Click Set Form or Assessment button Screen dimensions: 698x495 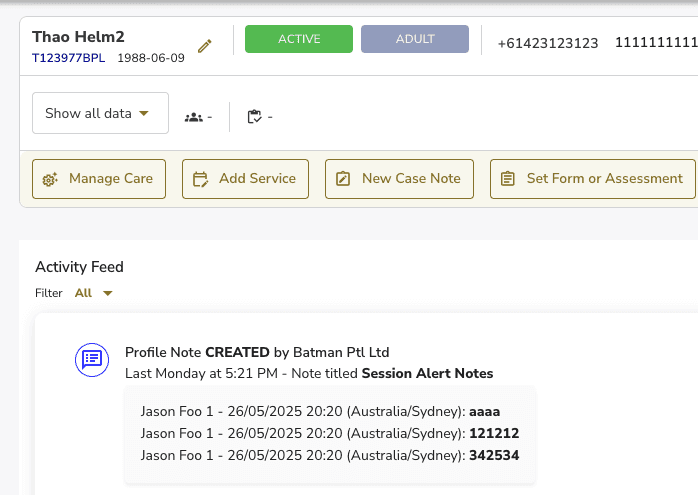point(592,179)
